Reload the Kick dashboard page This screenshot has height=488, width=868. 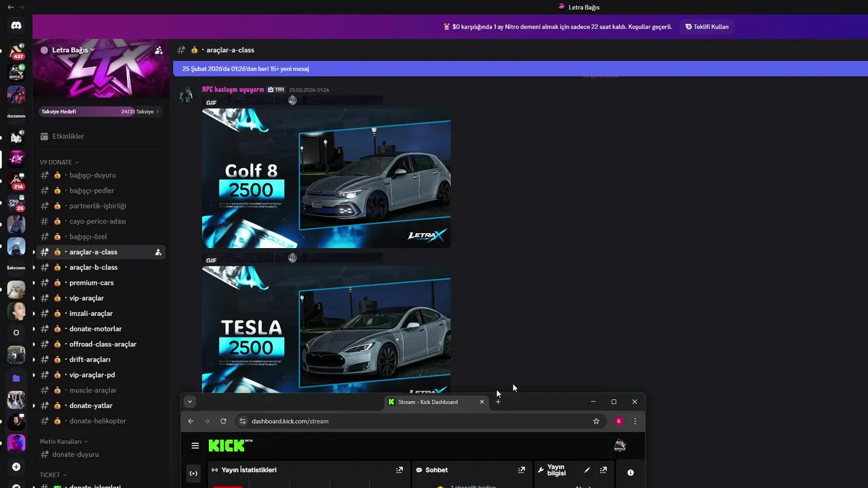[x=223, y=421]
